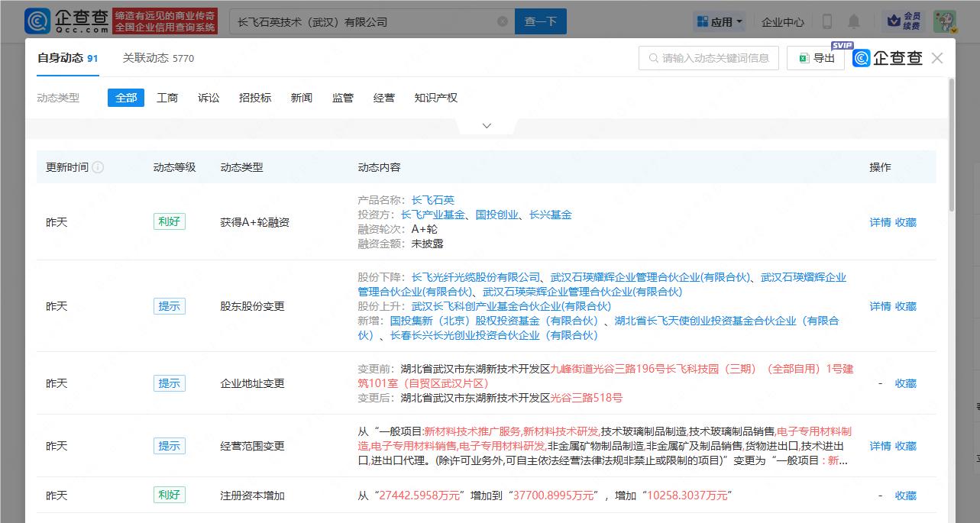Close the dynamics dialog with the X
Screen dimensions: 980x523
click(937, 58)
